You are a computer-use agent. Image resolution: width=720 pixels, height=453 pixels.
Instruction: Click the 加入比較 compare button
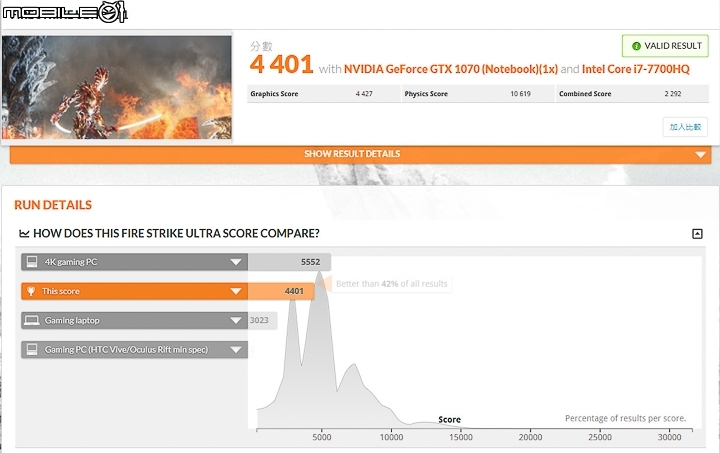click(x=685, y=127)
